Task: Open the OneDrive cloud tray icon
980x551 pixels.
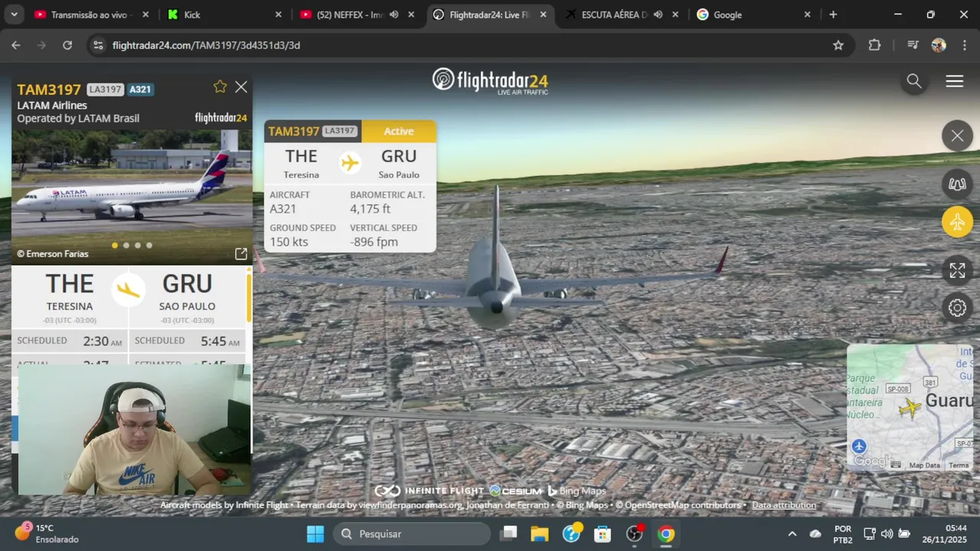Action: tap(815, 534)
